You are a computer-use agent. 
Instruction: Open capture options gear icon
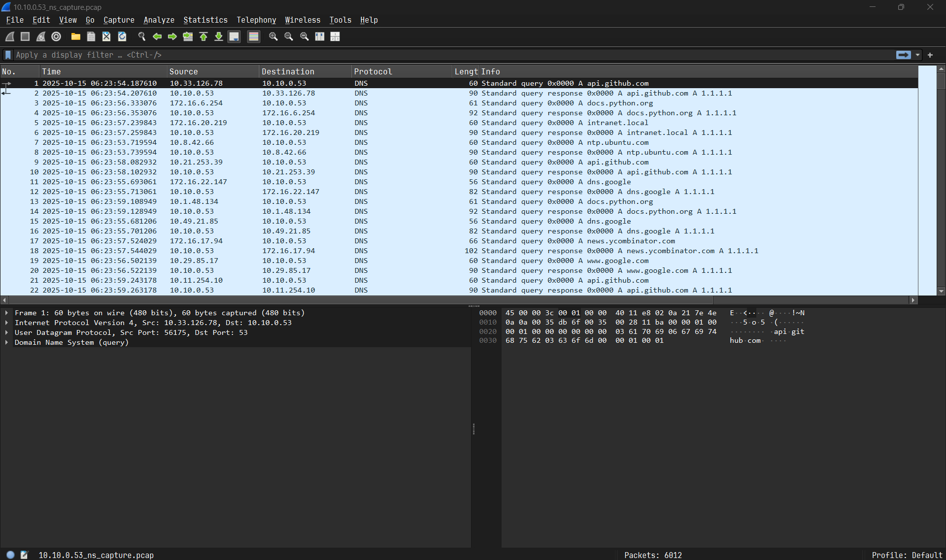(56, 36)
